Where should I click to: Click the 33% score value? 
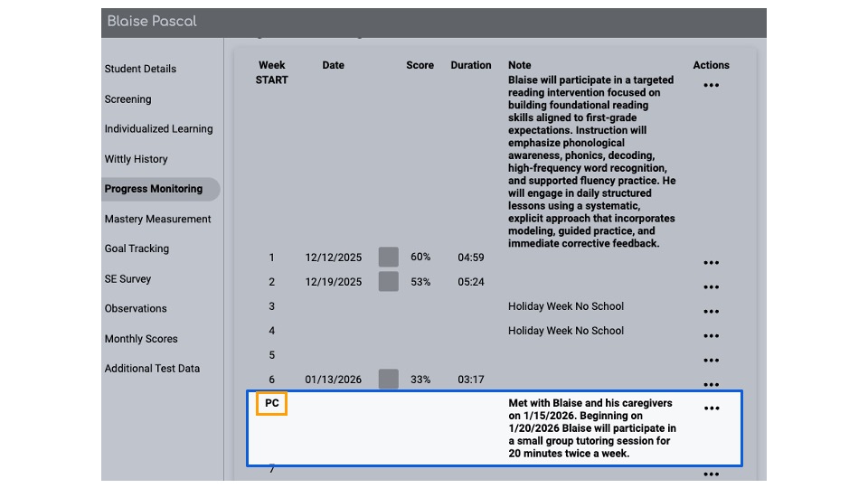420,380
